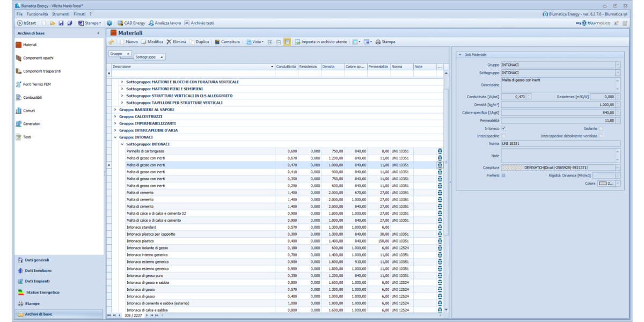Image resolution: width=644 pixels, height=322 pixels.
Task: Open the Stampe dropdown in the main toolbar
Action: pos(89,23)
